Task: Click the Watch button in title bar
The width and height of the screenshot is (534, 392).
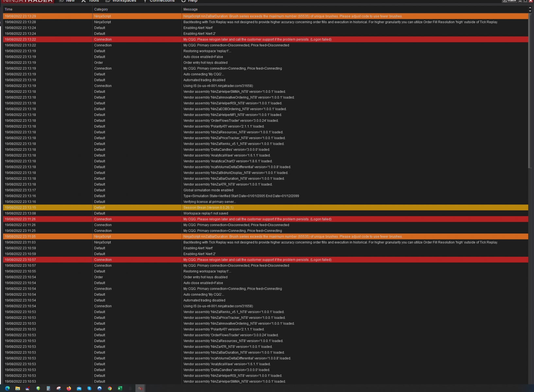Action: click(x=509, y=1)
